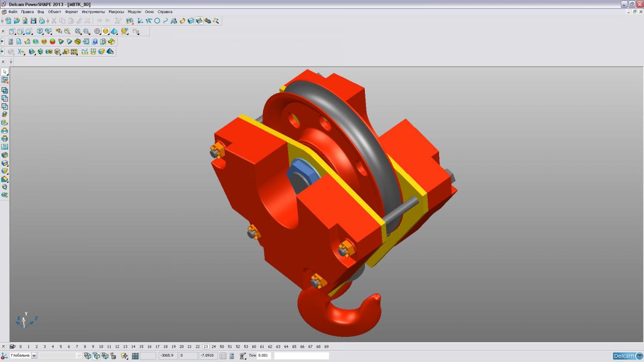The width and height of the screenshot is (644, 362).
Task: Close the view toolbar with its X
Action: 3,31
